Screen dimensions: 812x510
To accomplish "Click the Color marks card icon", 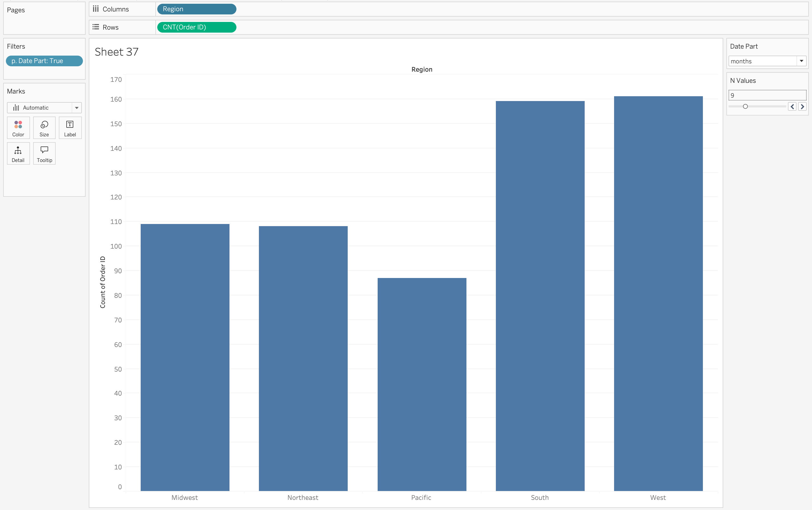I will (18, 125).
